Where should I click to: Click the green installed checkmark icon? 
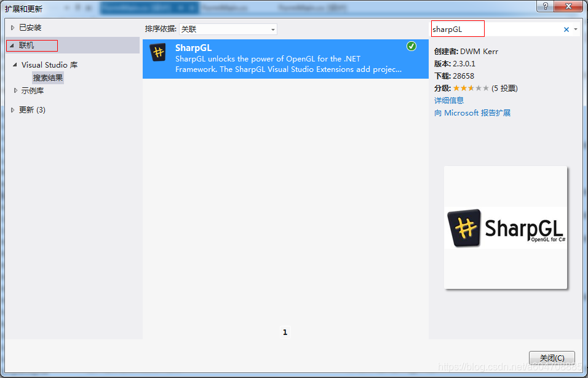tap(411, 46)
